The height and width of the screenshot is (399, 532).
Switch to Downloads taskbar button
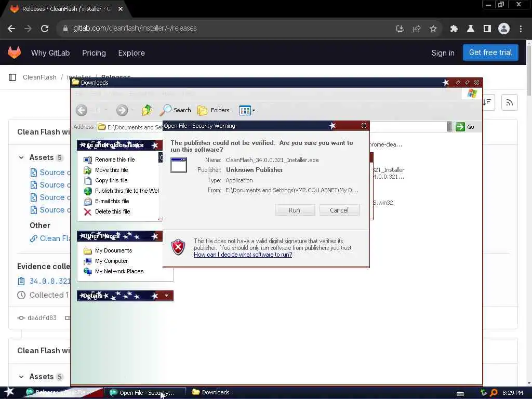(211, 392)
